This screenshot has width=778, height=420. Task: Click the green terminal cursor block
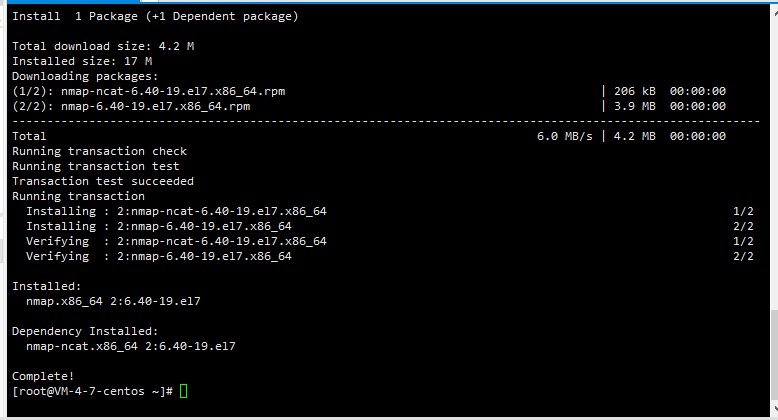184,391
